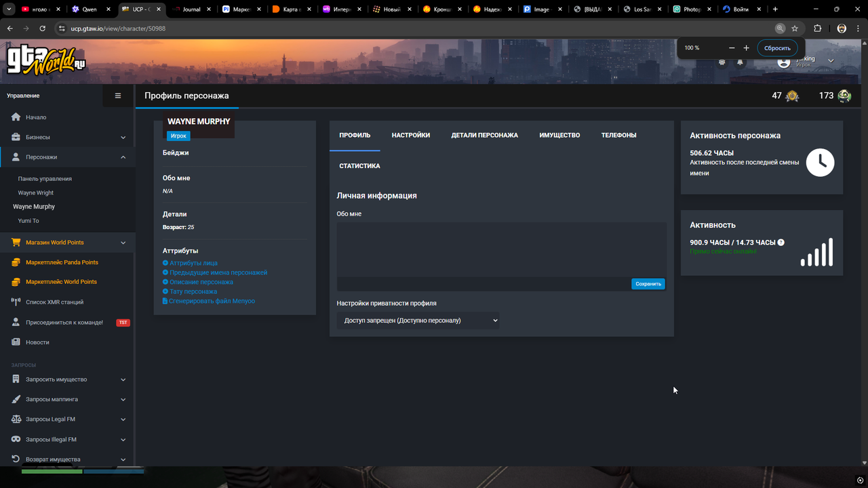Click the Обо мне text area
Viewport: 868px width, 488px height.
[502, 249]
